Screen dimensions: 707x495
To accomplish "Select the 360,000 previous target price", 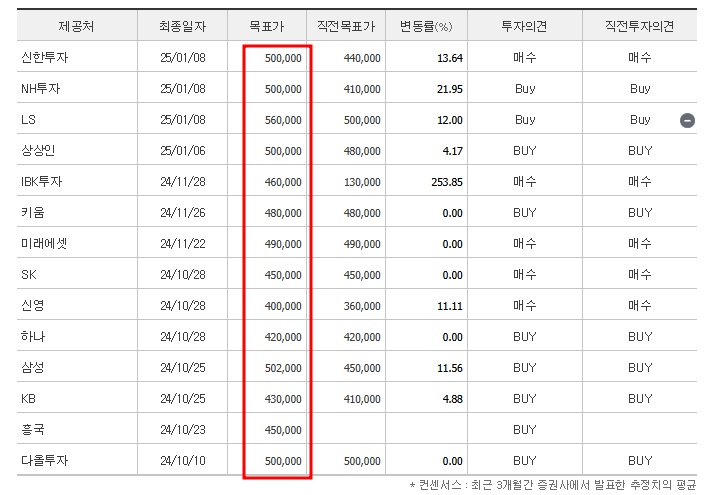I will coord(362,306).
